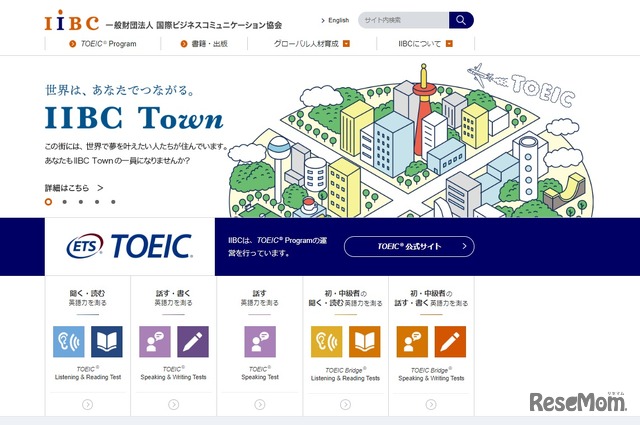640x425 pixels.
Task: Click the 聞く・読む card heading
Action: (87, 298)
